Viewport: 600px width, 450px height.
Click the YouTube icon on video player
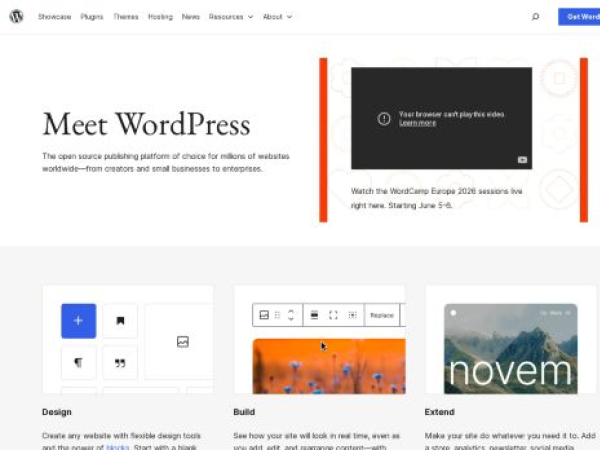(x=522, y=160)
